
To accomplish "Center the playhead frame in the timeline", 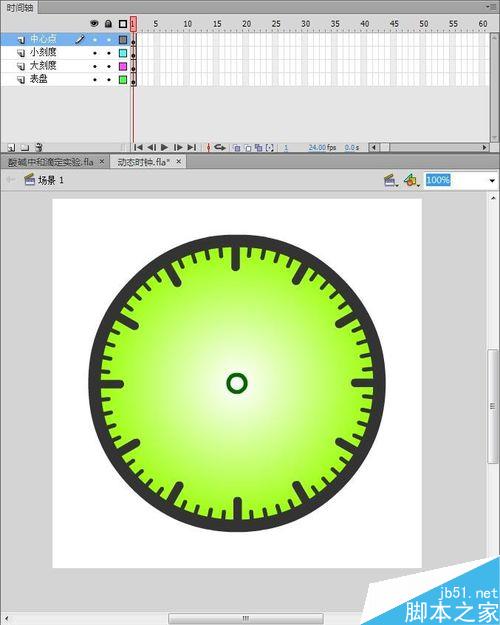I will click(208, 147).
